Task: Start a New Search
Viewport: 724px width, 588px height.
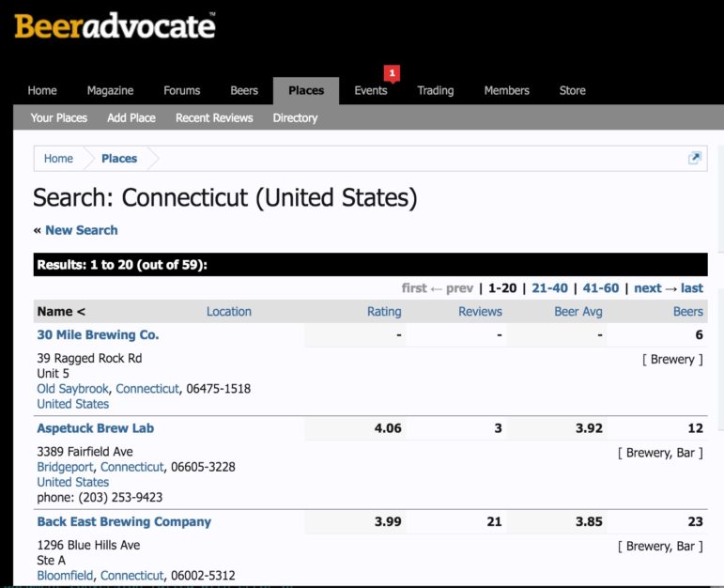Action: (82, 230)
